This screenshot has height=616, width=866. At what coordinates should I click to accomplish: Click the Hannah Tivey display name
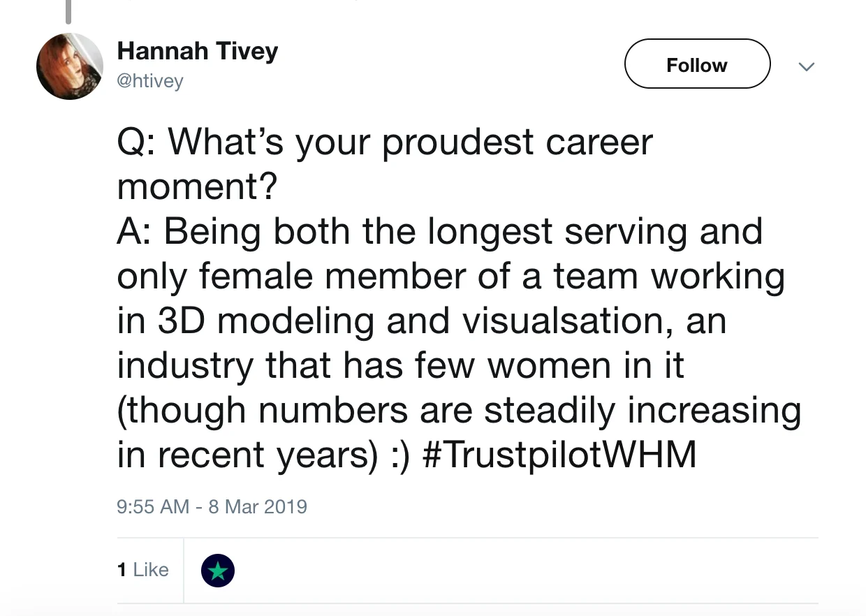point(198,51)
